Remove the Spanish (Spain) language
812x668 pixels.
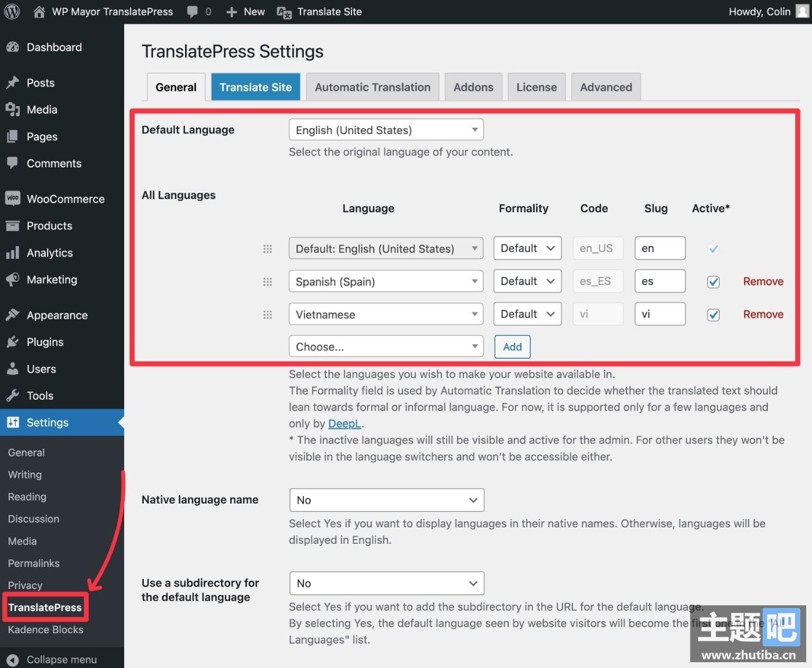(x=763, y=281)
